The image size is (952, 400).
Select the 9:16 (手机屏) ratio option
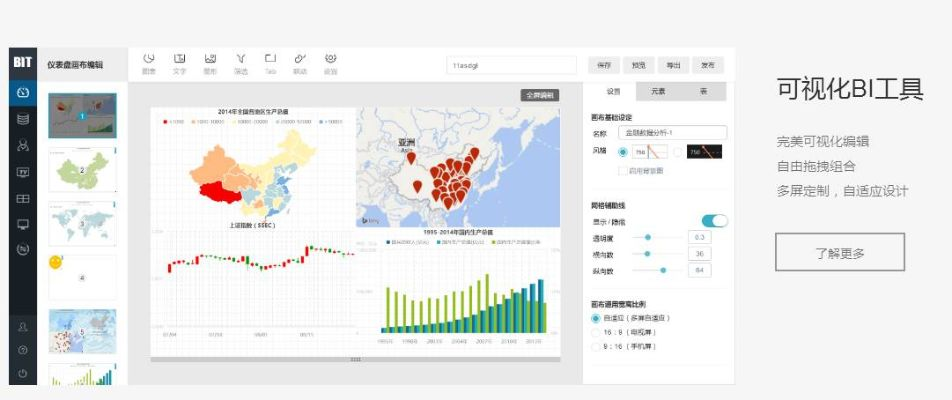[596, 346]
